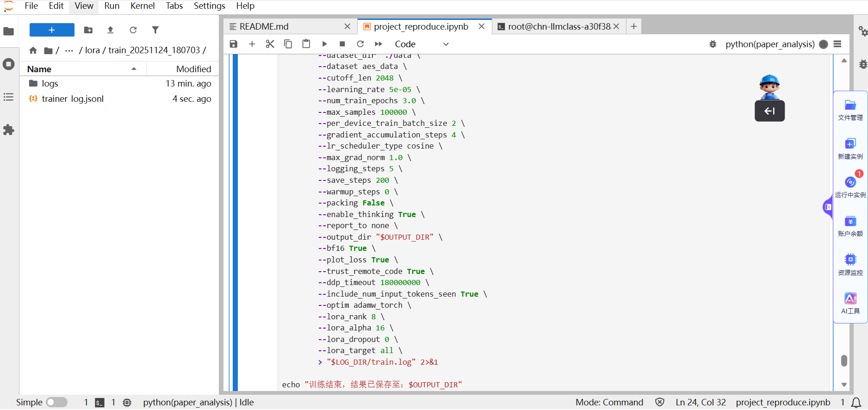Image resolution: width=868 pixels, height=410 pixels.
Task: Sort files by the Name column
Action: coord(40,69)
